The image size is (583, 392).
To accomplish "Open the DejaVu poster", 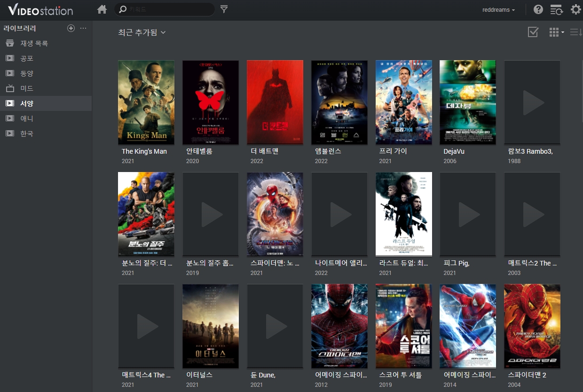I will pos(468,102).
